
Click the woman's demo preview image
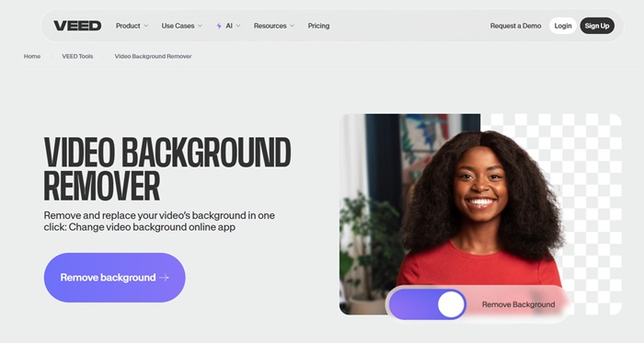[x=480, y=214]
